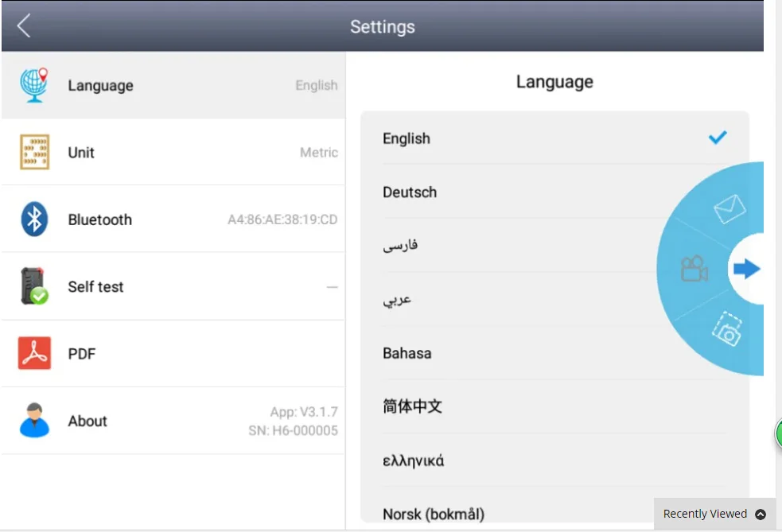Screen dimensions: 782x532
Task: Select English language option
Action: click(x=554, y=138)
